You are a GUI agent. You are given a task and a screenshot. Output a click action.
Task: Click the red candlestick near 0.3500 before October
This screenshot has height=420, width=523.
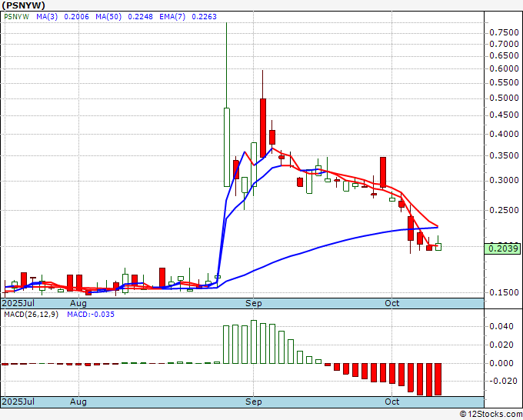click(x=383, y=172)
